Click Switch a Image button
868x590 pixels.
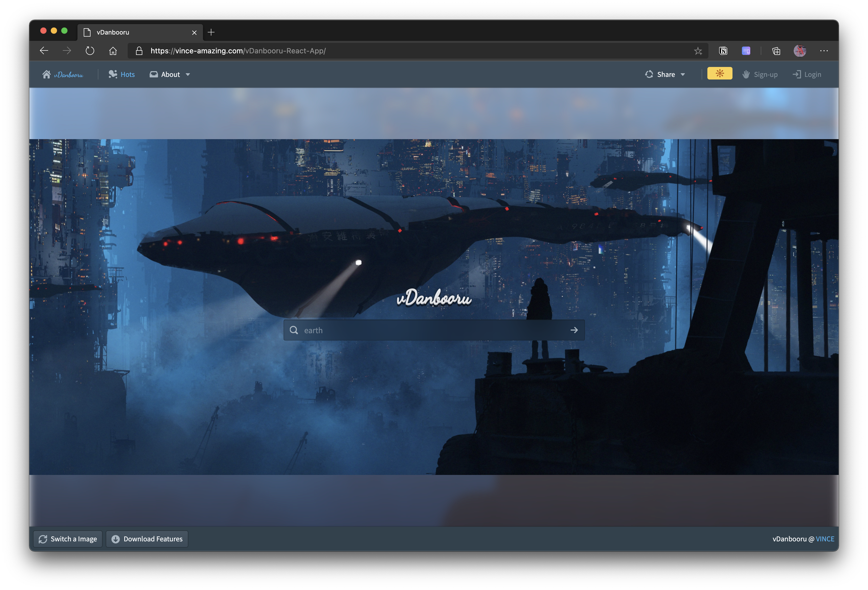[68, 539]
